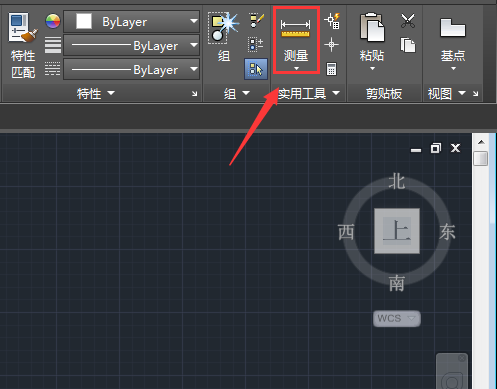Click the Cut scissors icon
This screenshot has width=497, height=389.
pyautogui.click(x=408, y=21)
